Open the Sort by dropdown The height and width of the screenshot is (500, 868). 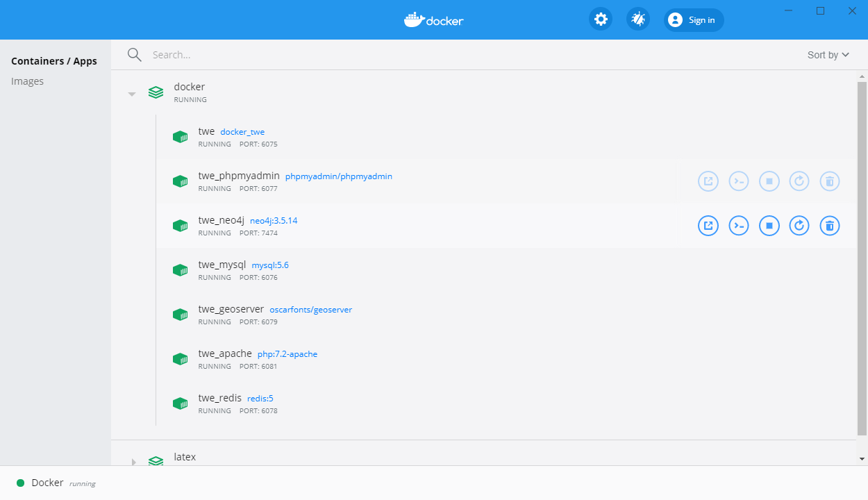tap(828, 55)
